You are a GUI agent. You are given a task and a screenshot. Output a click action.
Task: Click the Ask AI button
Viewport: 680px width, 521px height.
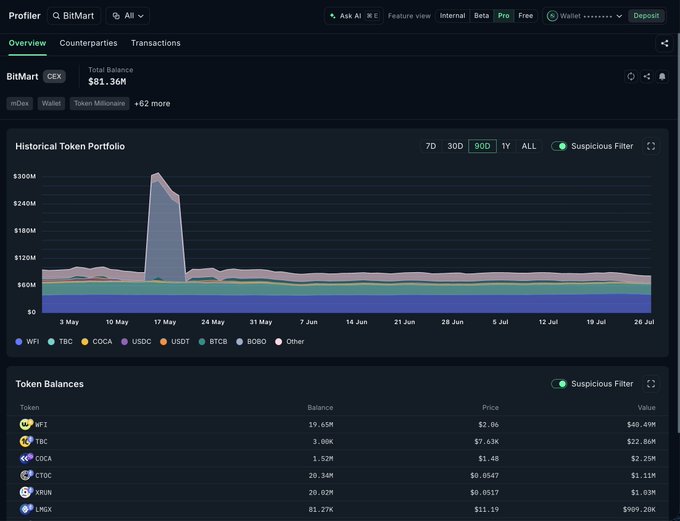(354, 16)
